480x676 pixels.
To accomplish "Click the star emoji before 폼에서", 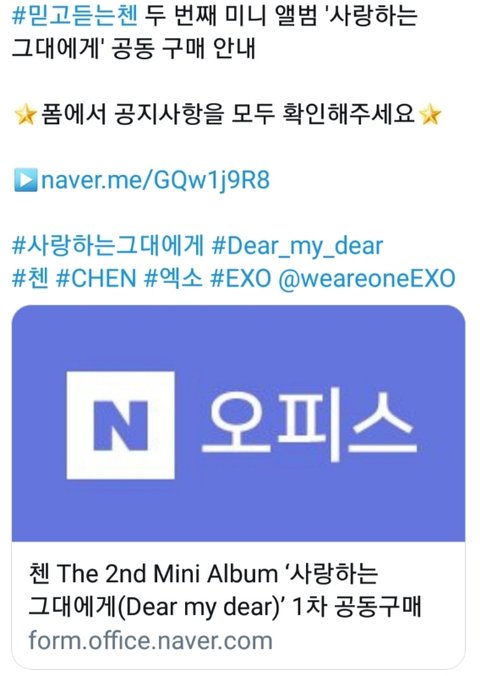I will click(x=25, y=115).
